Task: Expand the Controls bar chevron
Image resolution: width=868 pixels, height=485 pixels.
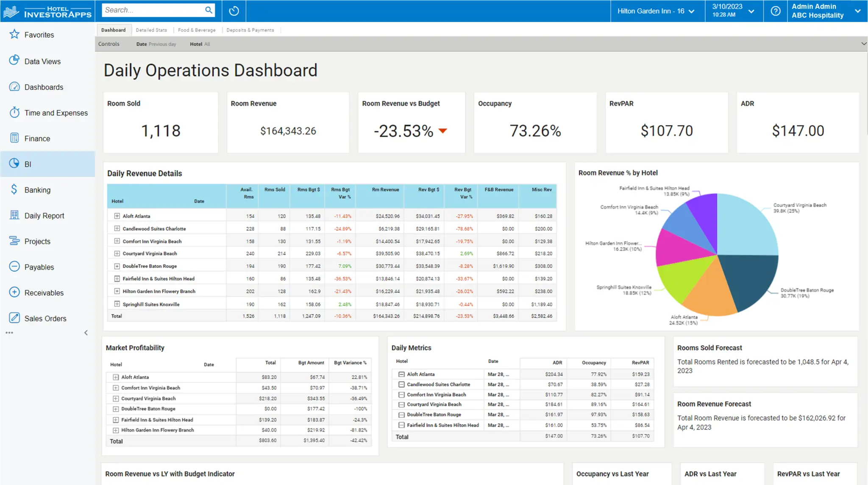Action: click(864, 44)
